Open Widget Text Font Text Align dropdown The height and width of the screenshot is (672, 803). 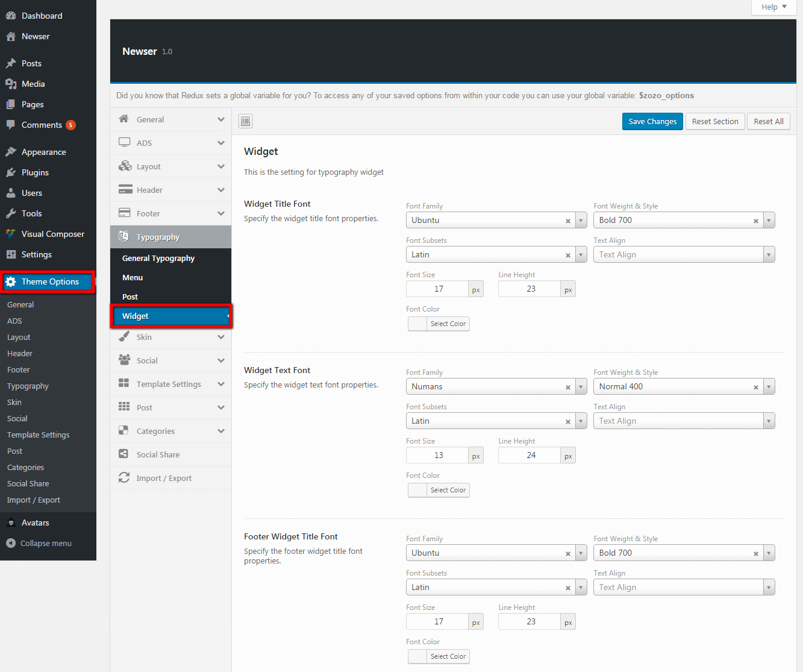(x=769, y=421)
